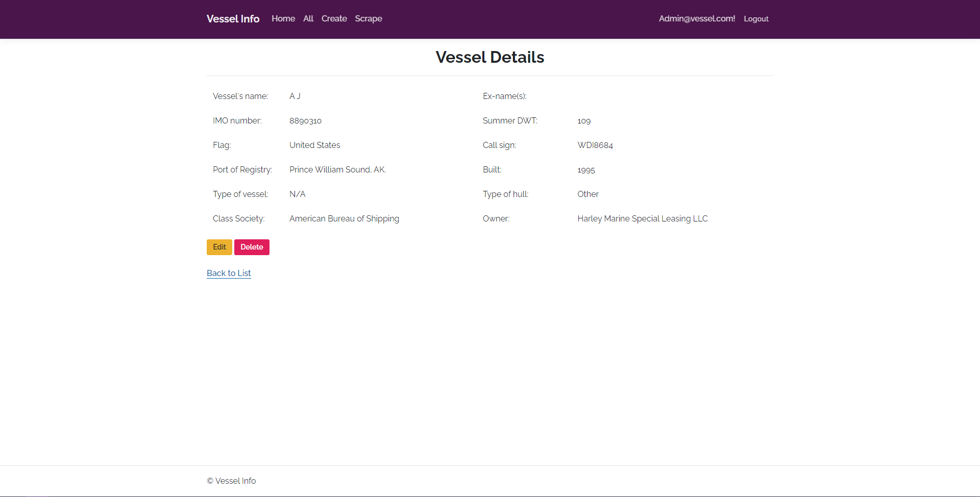Click the IMO number 8890310

tap(305, 121)
